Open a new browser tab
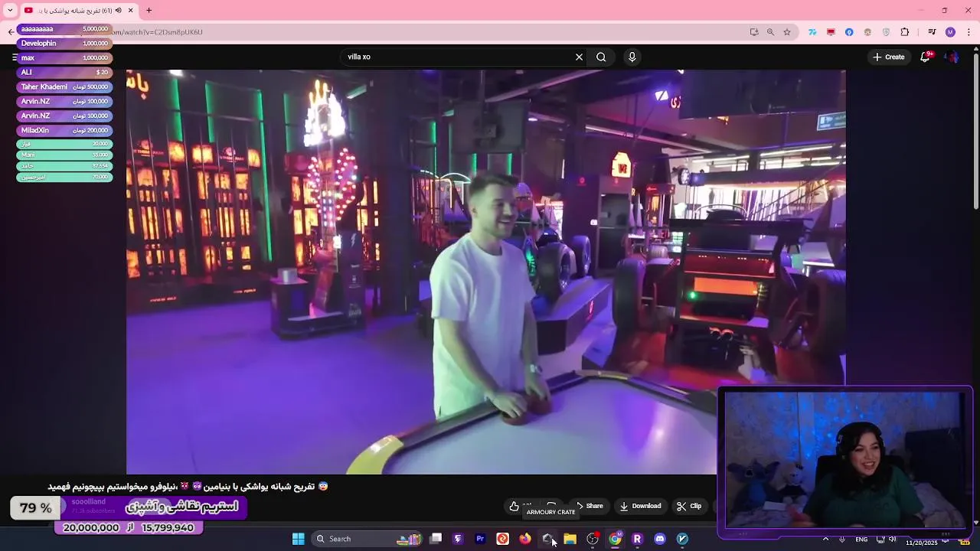This screenshot has height=551, width=980. point(149,11)
